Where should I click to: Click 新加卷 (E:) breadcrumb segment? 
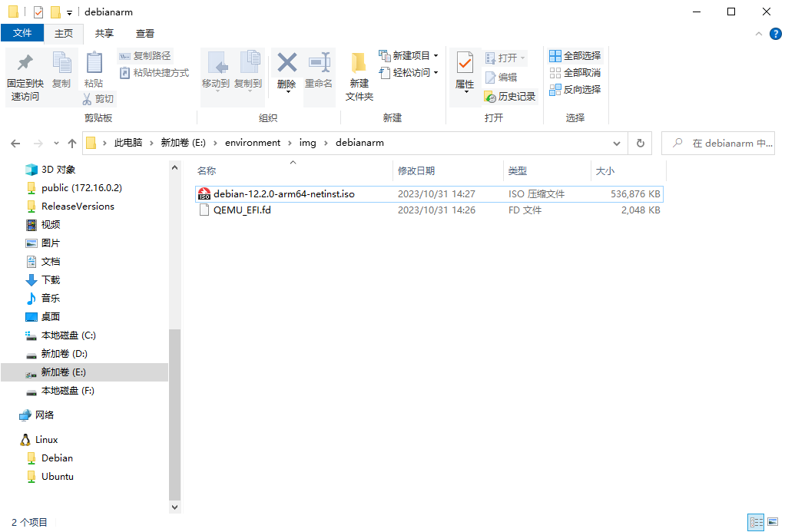(x=184, y=143)
